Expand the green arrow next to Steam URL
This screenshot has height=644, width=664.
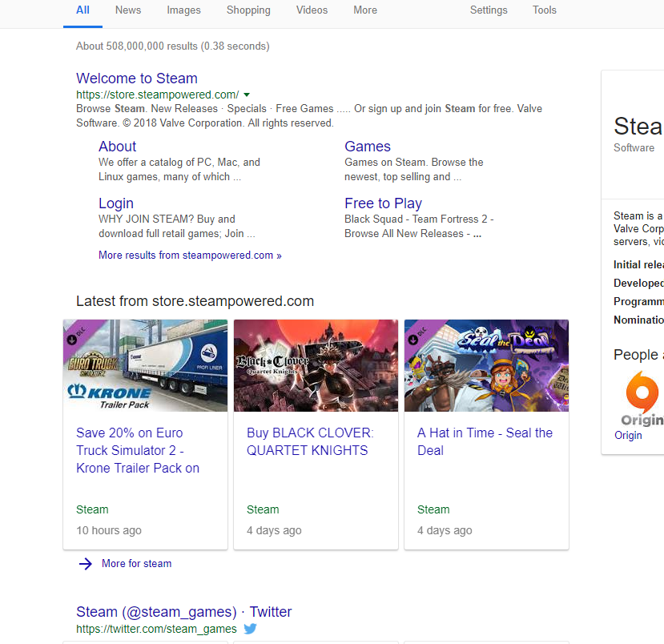click(x=247, y=95)
